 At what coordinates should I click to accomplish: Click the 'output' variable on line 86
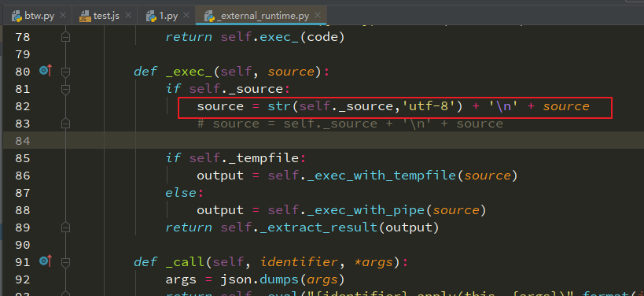pos(220,176)
